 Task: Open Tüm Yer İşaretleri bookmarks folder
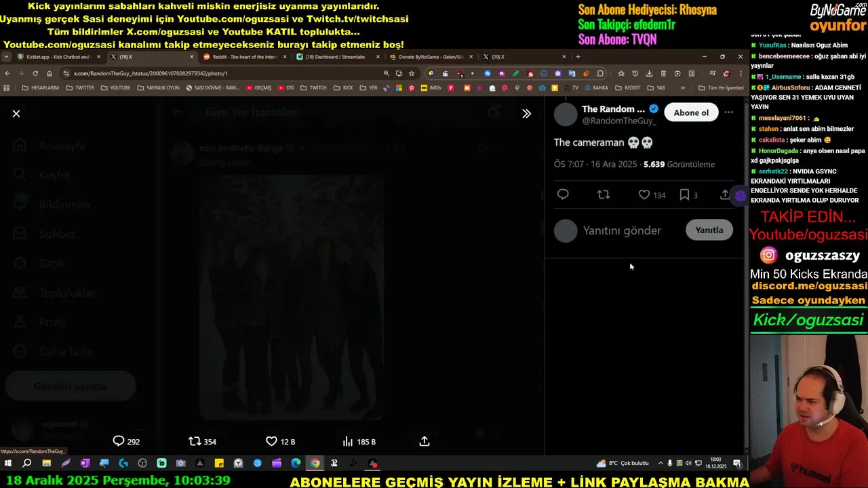click(x=721, y=87)
